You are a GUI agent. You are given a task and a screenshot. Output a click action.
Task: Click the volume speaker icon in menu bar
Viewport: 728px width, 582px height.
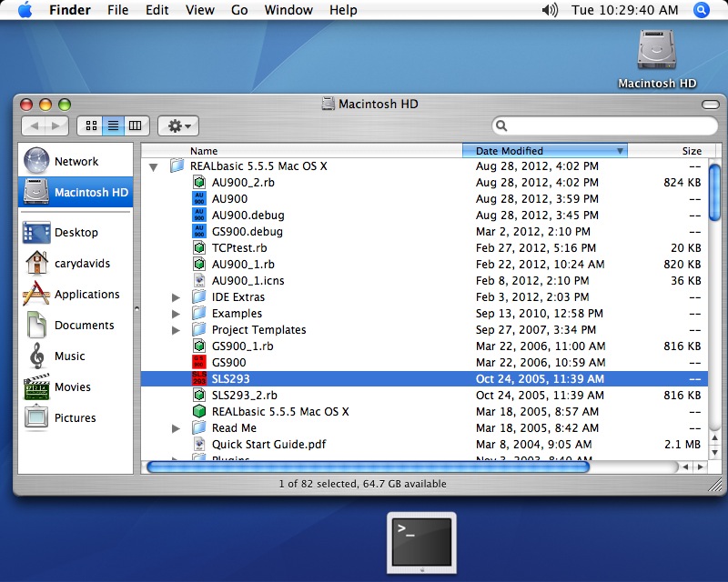[550, 10]
